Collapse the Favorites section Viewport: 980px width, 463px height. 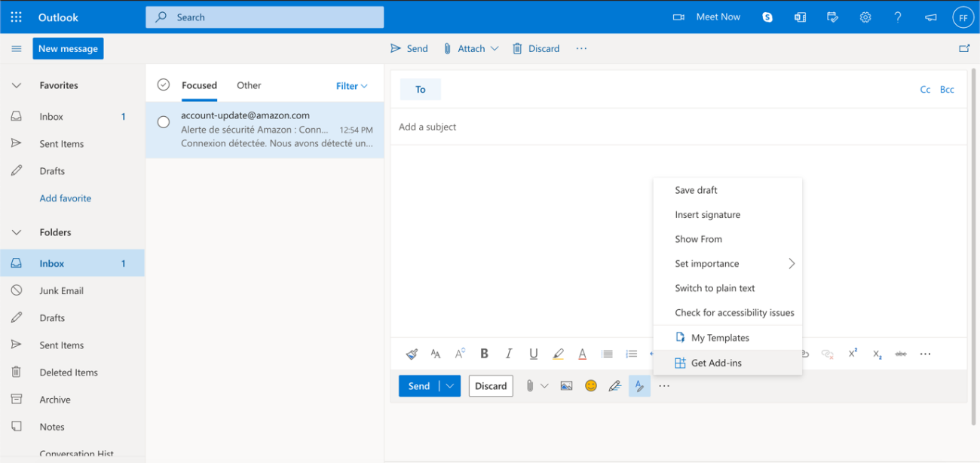click(17, 85)
